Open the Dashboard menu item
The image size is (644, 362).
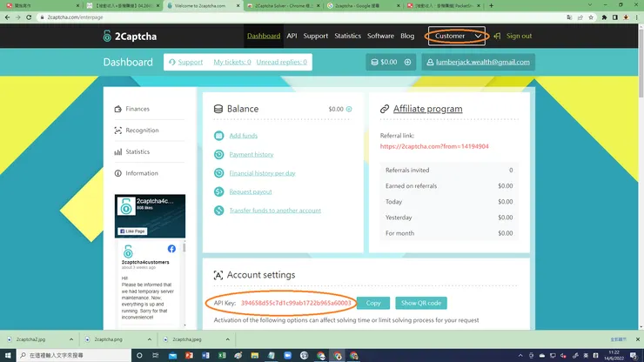coord(264,36)
